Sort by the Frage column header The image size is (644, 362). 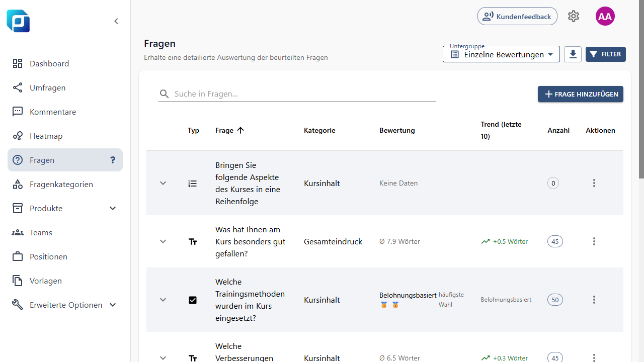(229, 130)
